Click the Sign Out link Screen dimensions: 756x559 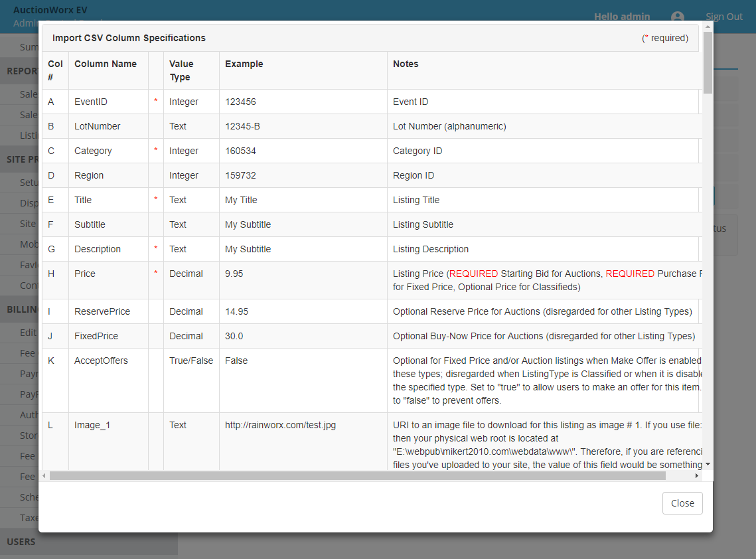pyautogui.click(x=723, y=17)
